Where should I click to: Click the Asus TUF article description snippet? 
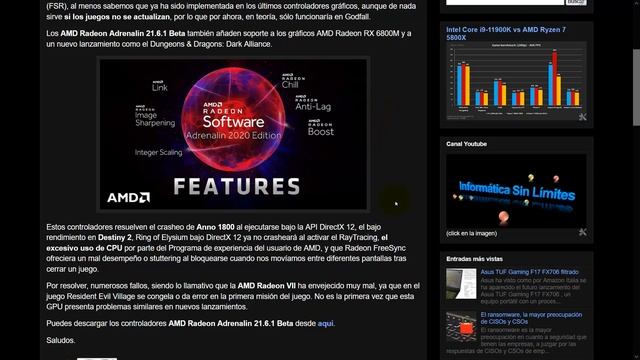533,291
